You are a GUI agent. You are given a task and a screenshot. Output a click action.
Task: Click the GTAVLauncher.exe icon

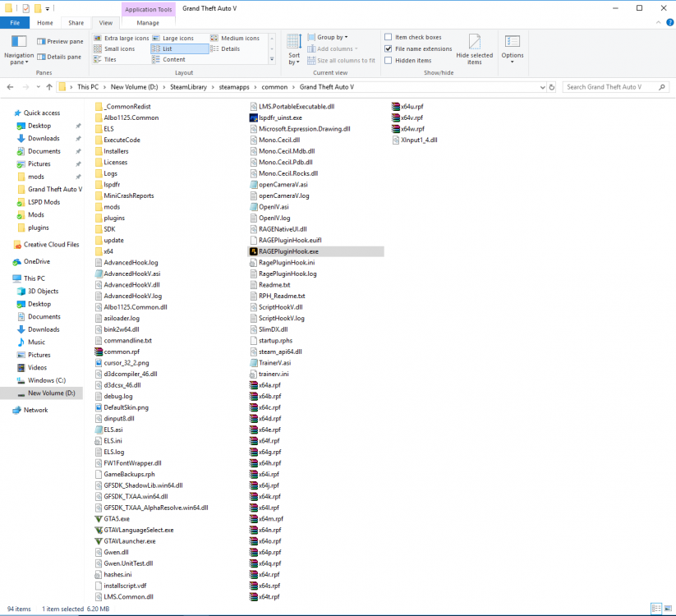(99, 541)
